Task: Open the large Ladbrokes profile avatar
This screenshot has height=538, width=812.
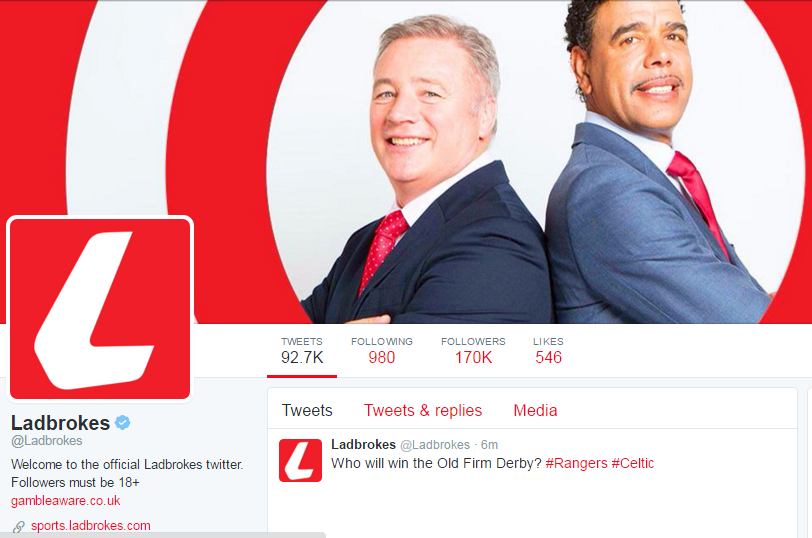Action: pyautogui.click(x=100, y=309)
